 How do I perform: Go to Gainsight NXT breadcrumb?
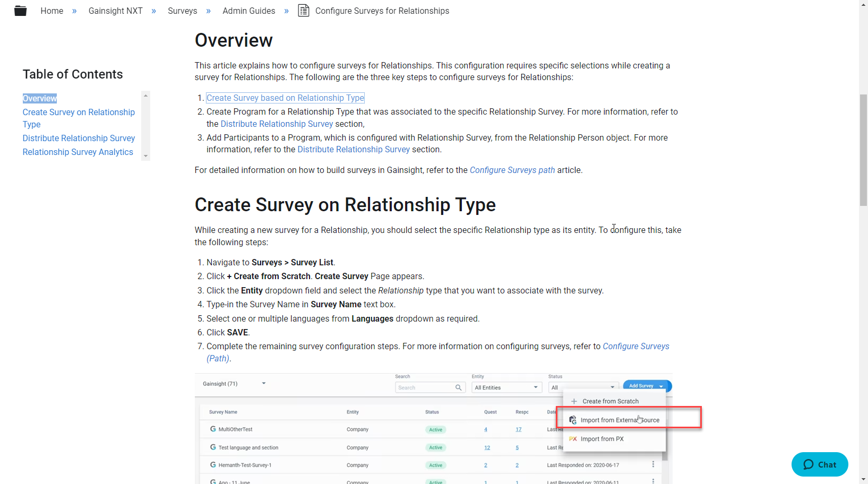(115, 11)
